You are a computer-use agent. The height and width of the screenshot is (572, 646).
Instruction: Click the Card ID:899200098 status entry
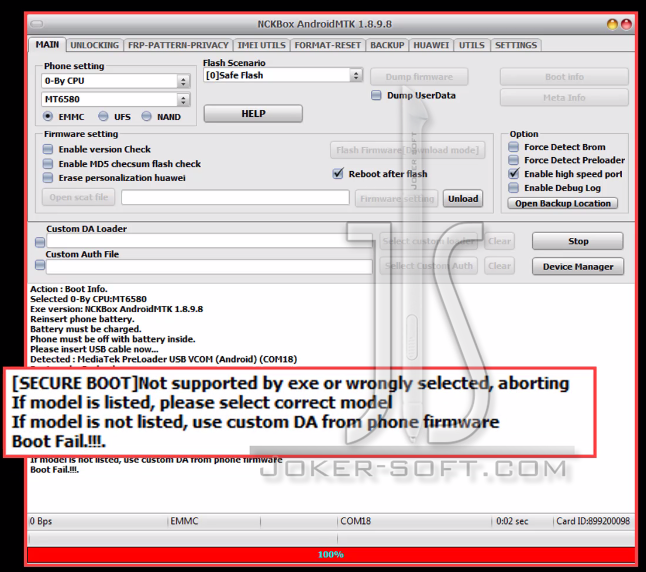(x=593, y=521)
